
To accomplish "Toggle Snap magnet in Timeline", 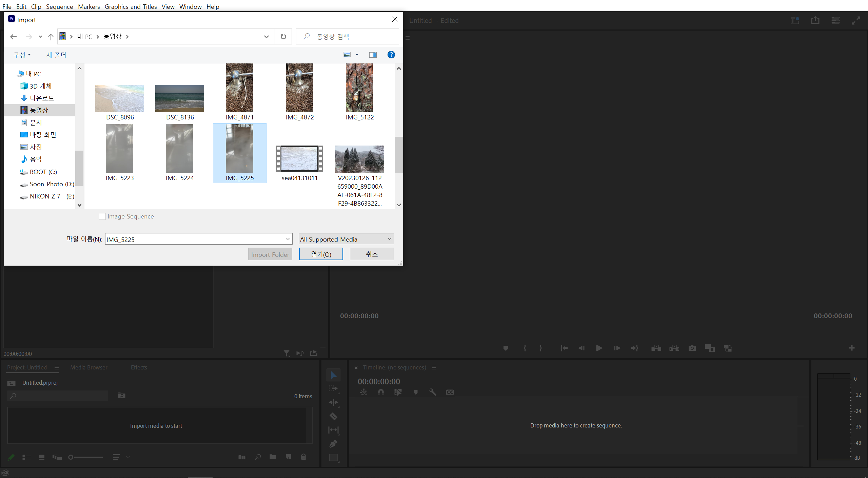I will click(381, 392).
